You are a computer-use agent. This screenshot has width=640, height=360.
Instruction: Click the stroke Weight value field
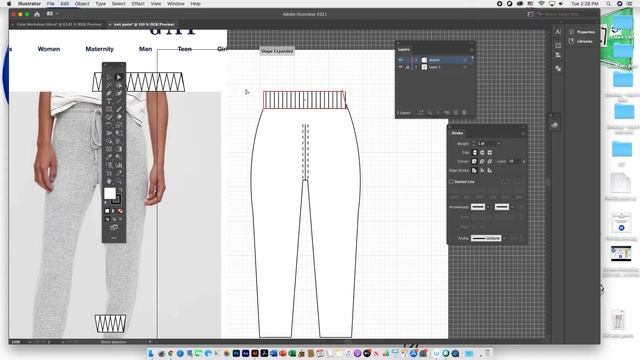coord(486,143)
